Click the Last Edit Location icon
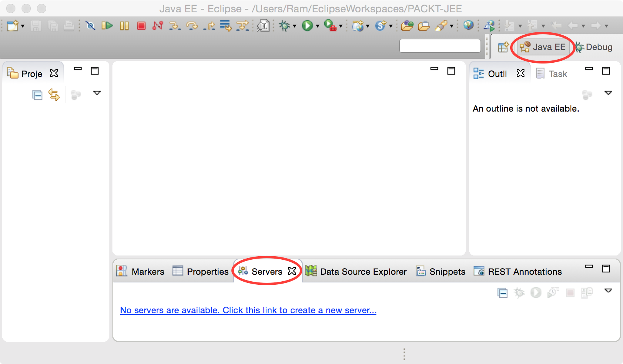Screen dimensions: 623x364 tap(556, 26)
